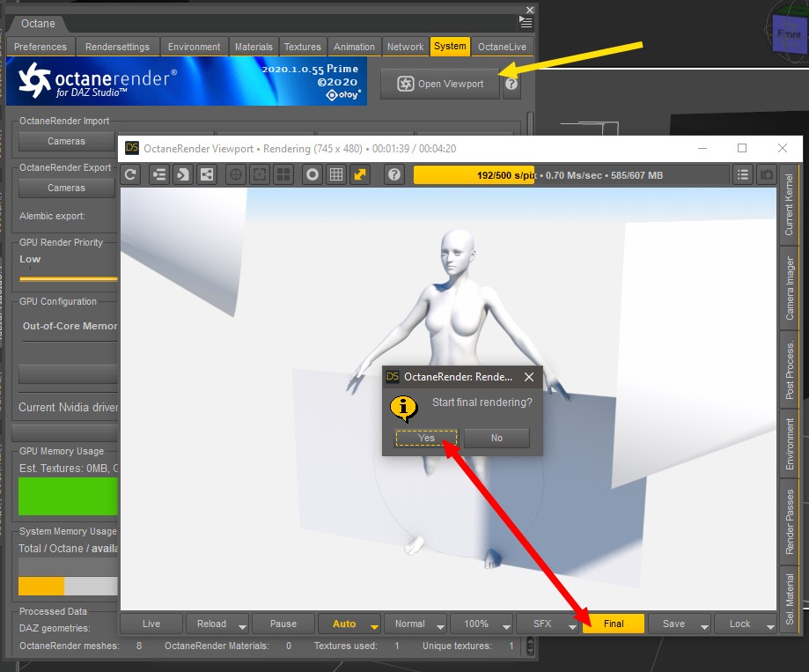Click the Live button
This screenshot has width=809, height=672.
coord(151,624)
